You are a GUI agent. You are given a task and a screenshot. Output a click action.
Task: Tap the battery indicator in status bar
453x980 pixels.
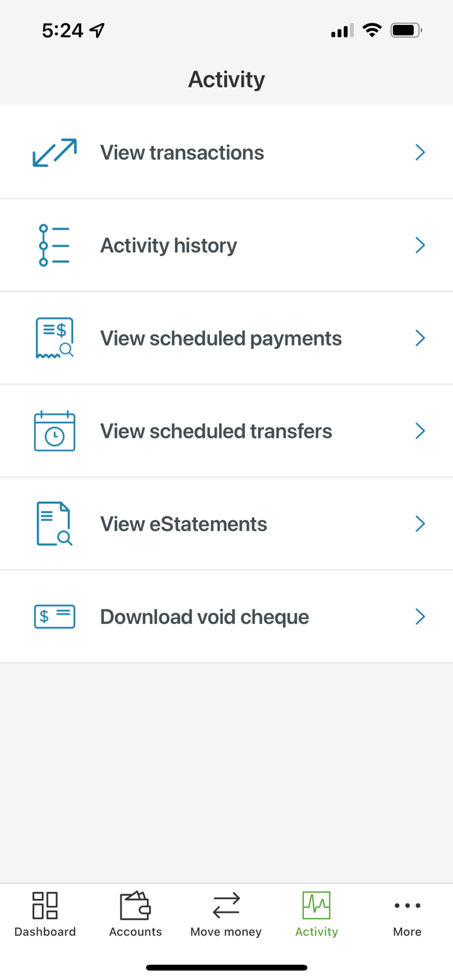405,29
